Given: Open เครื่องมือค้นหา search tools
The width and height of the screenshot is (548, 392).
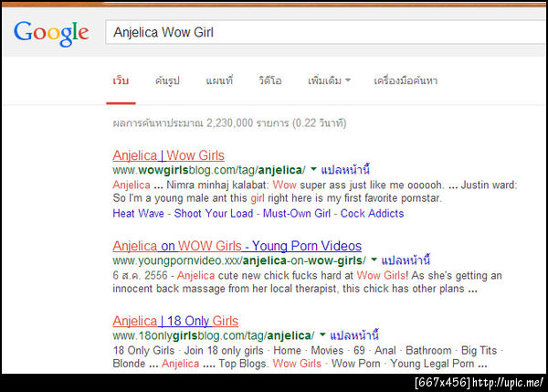Looking at the screenshot, I should [x=406, y=80].
